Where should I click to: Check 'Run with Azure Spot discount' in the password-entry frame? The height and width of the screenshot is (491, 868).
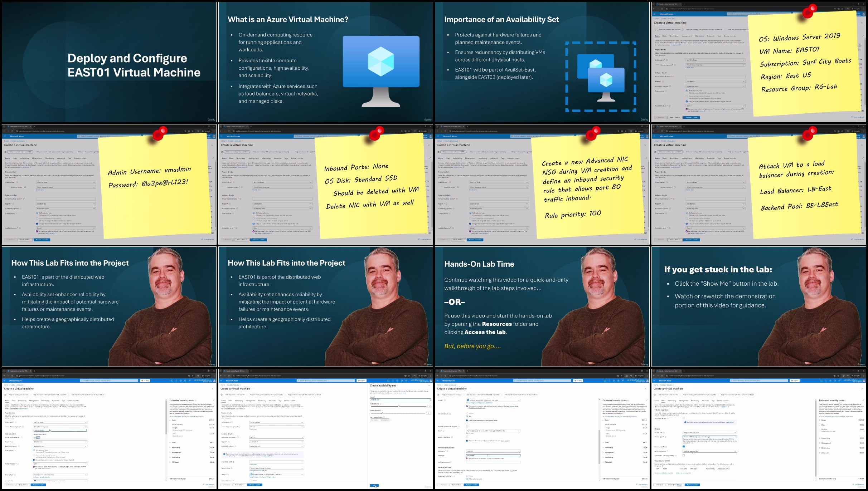point(467,426)
